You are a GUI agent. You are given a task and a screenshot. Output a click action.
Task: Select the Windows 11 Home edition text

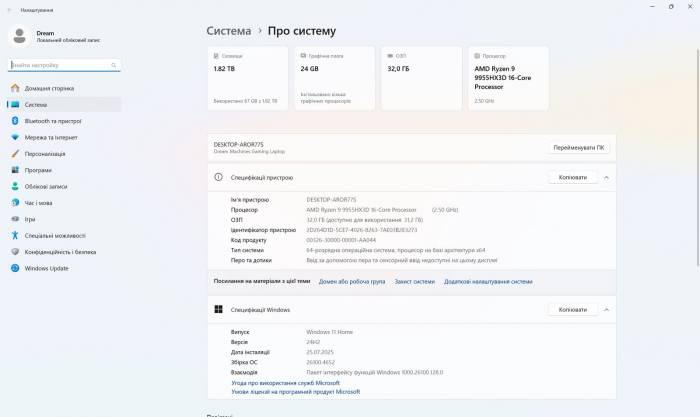click(329, 332)
